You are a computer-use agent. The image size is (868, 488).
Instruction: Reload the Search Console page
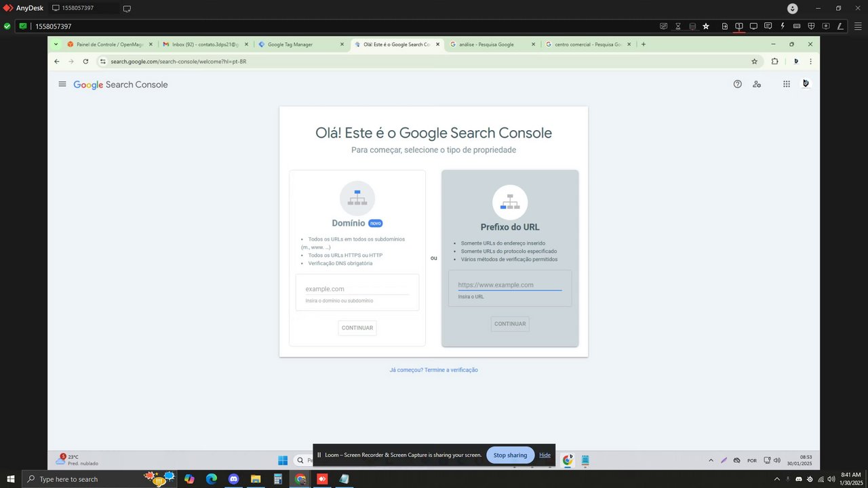click(85, 61)
